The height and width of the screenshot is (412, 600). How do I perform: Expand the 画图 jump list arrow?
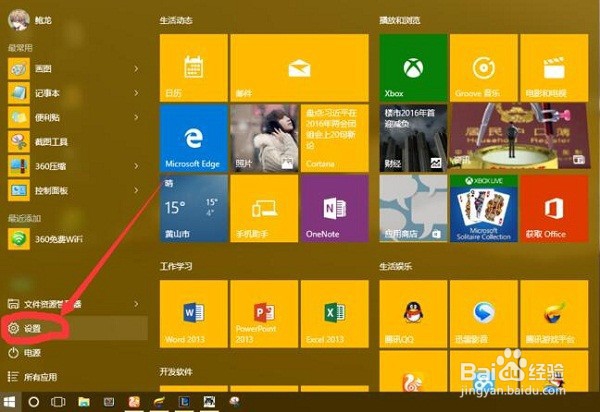point(136,69)
